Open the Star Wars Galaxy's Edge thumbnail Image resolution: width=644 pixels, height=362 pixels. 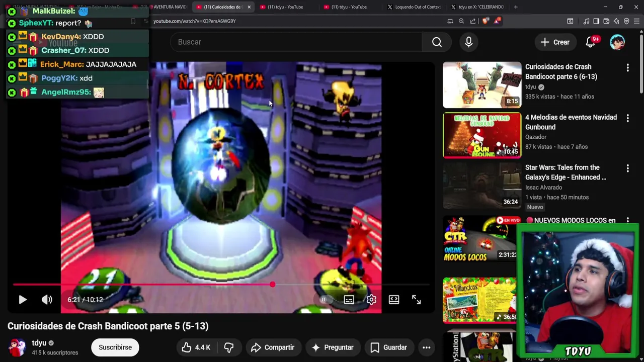coord(482,186)
